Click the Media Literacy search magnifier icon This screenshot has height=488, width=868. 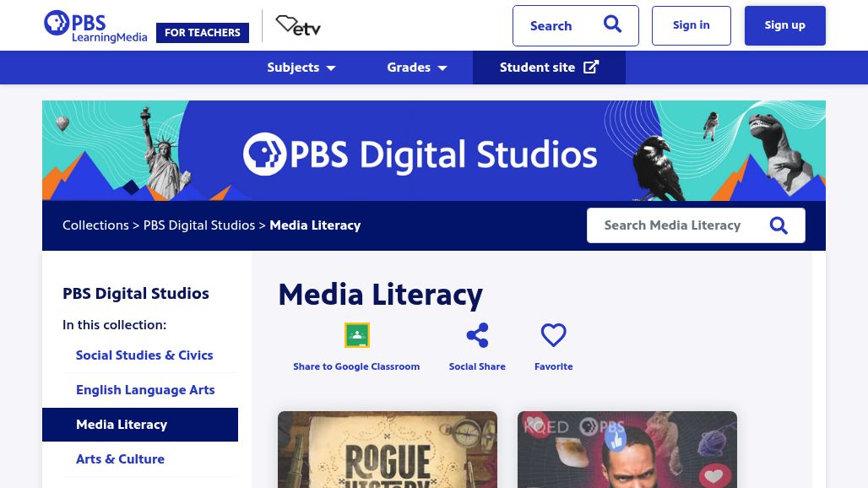778,225
